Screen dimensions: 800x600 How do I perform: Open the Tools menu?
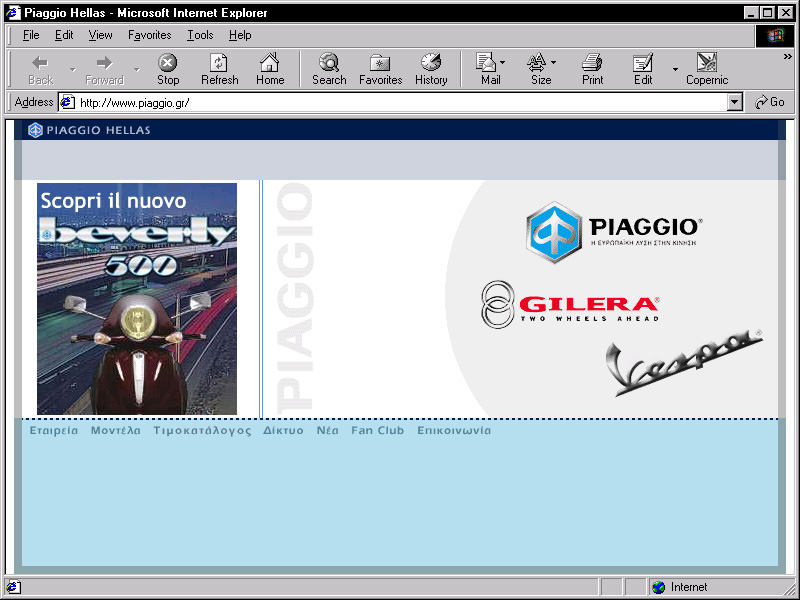point(200,35)
